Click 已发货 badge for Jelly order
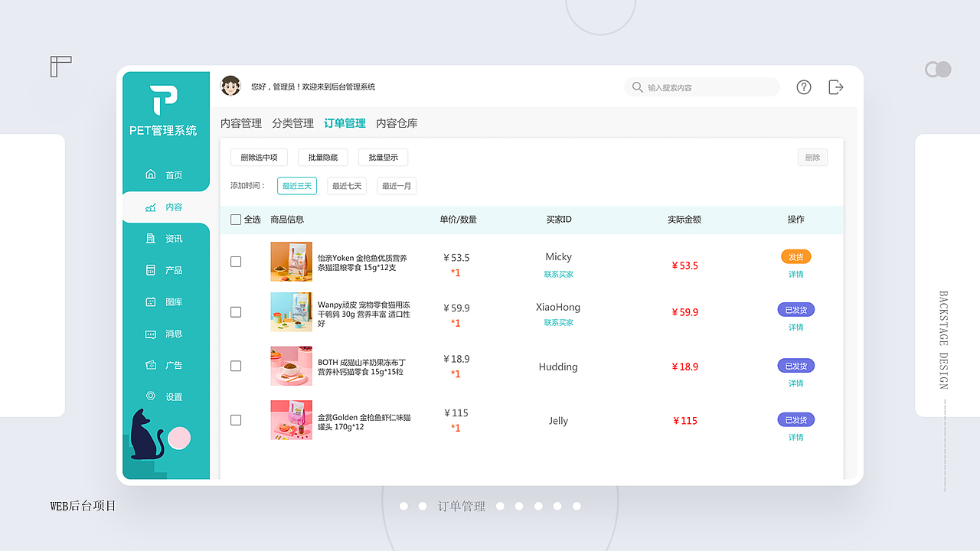Image resolution: width=980 pixels, height=551 pixels. pyautogui.click(x=796, y=420)
